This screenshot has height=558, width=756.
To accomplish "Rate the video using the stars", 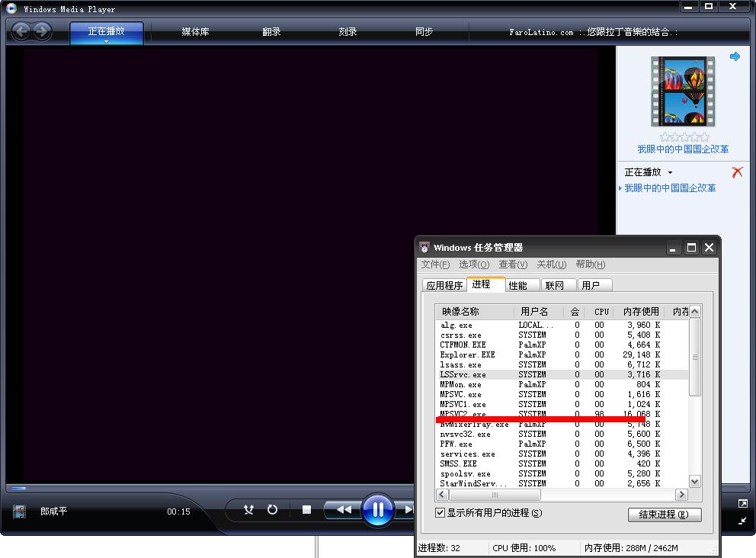I will point(684,137).
